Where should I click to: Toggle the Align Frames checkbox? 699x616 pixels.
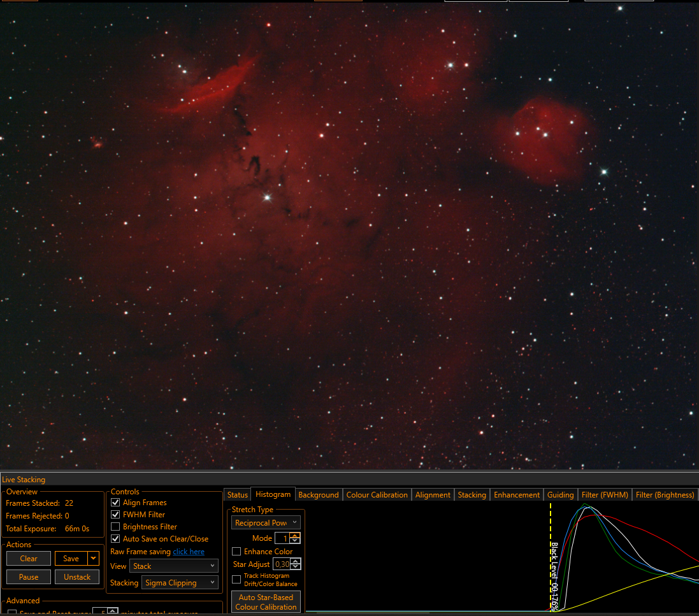point(115,503)
